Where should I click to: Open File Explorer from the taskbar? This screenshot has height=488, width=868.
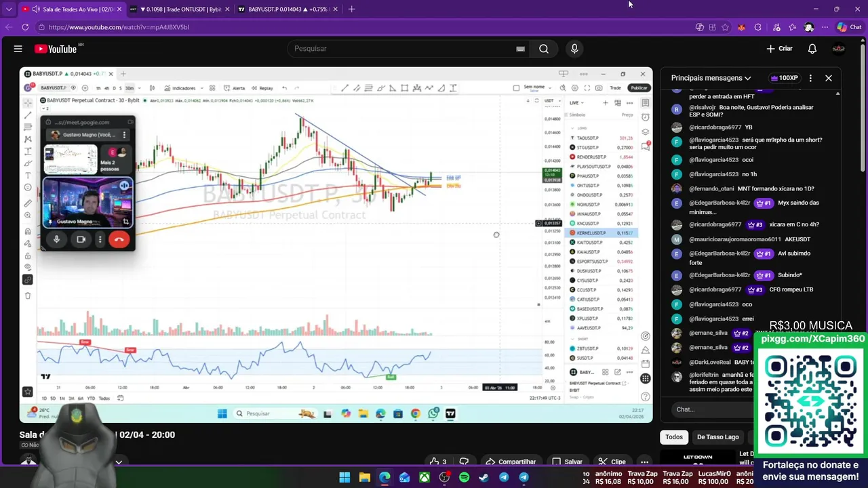tap(364, 477)
